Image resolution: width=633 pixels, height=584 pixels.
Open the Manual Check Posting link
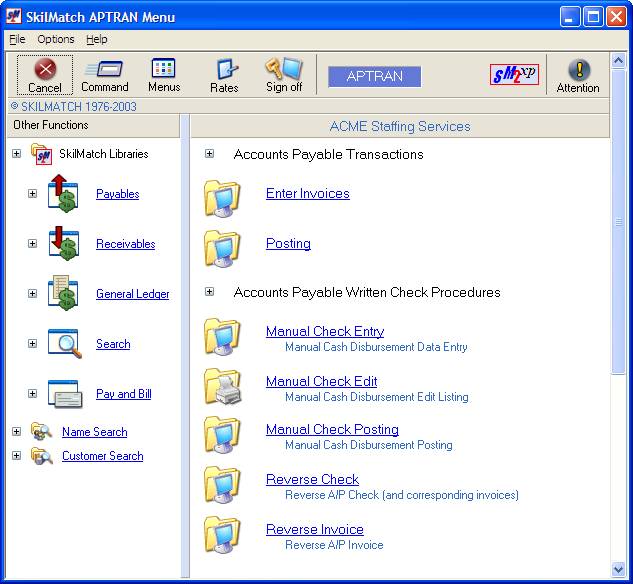coord(332,429)
